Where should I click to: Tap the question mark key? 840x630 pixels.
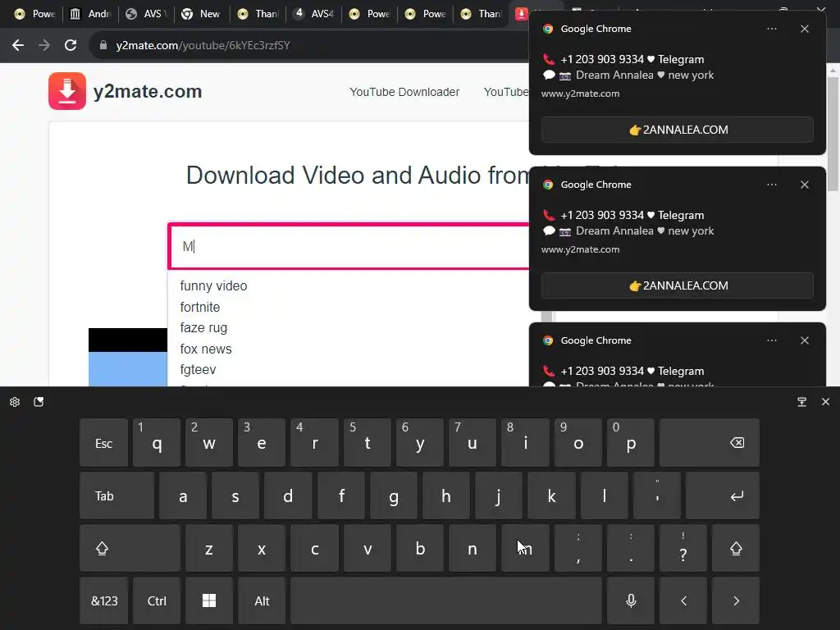click(683, 548)
